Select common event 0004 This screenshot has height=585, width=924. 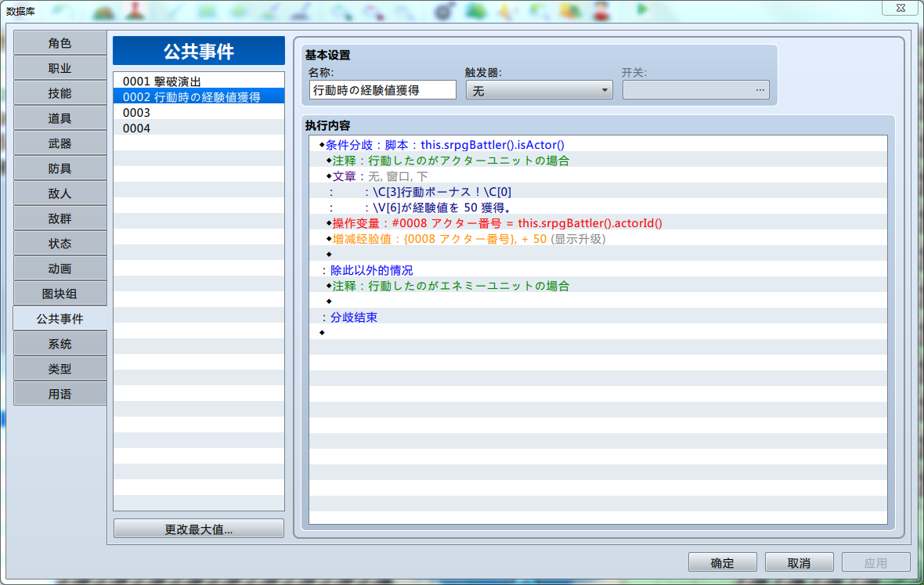click(x=199, y=128)
